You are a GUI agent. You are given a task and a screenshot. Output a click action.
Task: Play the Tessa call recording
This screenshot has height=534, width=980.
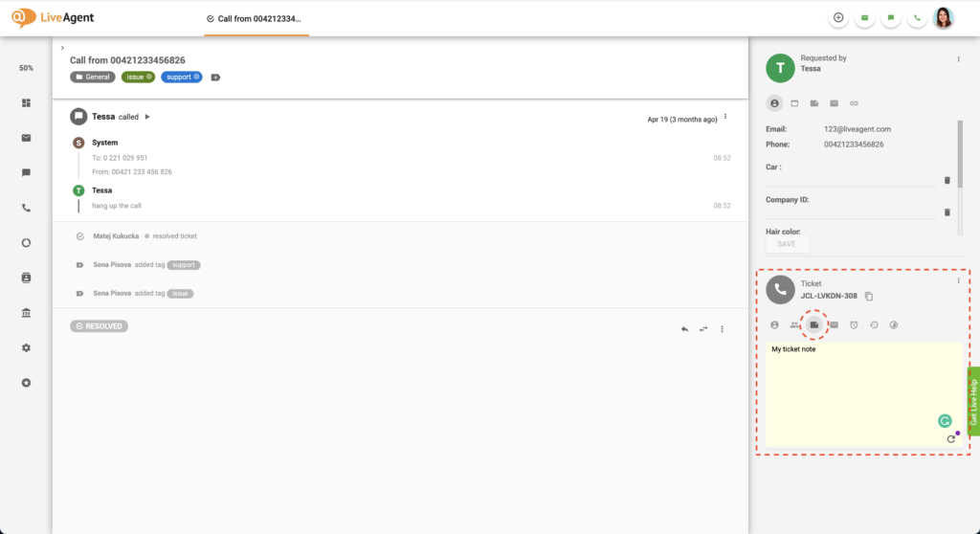pyautogui.click(x=147, y=117)
